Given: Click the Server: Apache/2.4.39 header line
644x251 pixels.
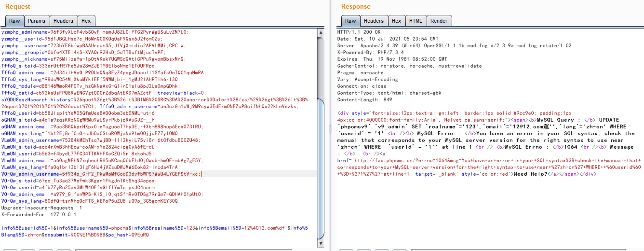Looking at the screenshot, I should click(455, 45).
